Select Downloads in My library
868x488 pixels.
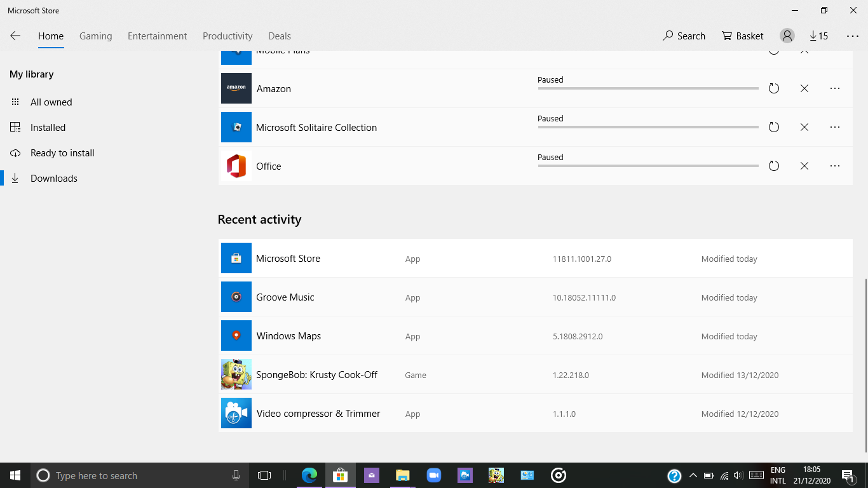54,179
